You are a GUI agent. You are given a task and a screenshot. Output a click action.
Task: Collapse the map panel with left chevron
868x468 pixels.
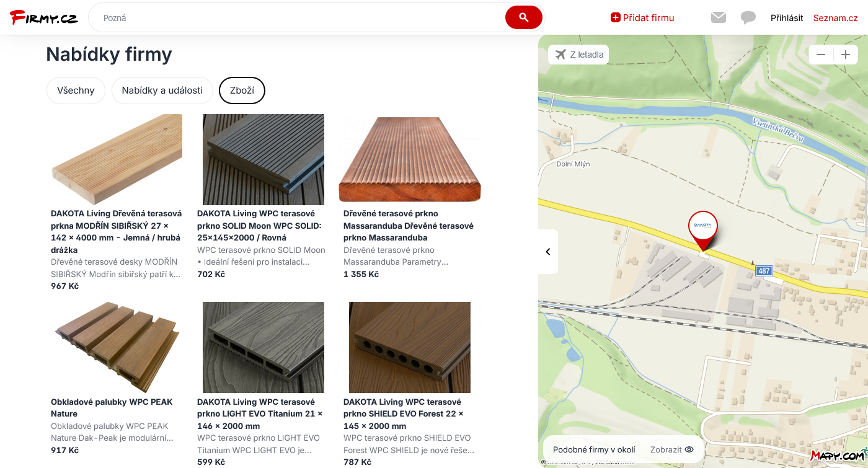[548, 252]
